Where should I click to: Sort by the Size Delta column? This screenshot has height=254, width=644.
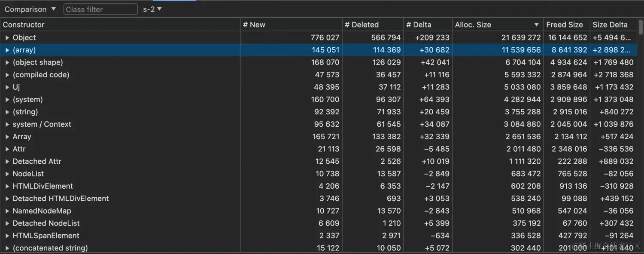610,24
